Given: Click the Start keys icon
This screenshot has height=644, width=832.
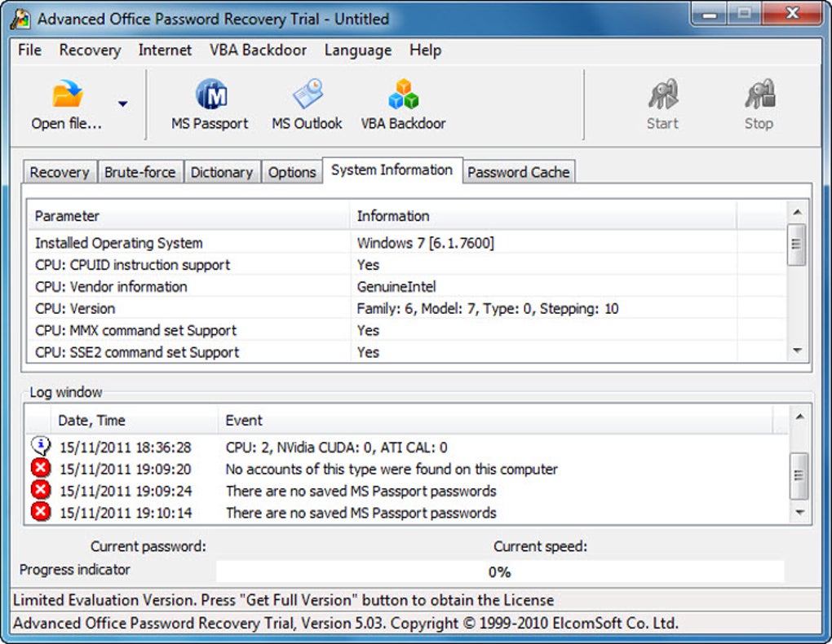Looking at the screenshot, I should coord(662,94).
